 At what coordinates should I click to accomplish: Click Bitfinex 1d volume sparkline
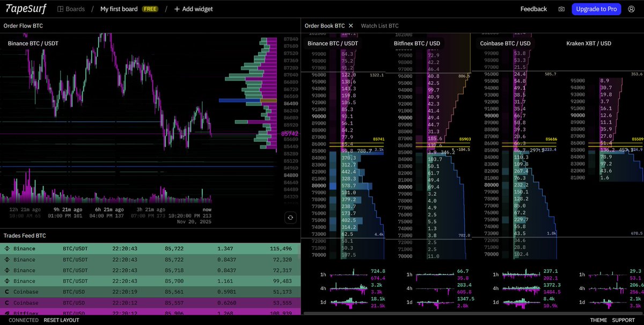(435, 302)
